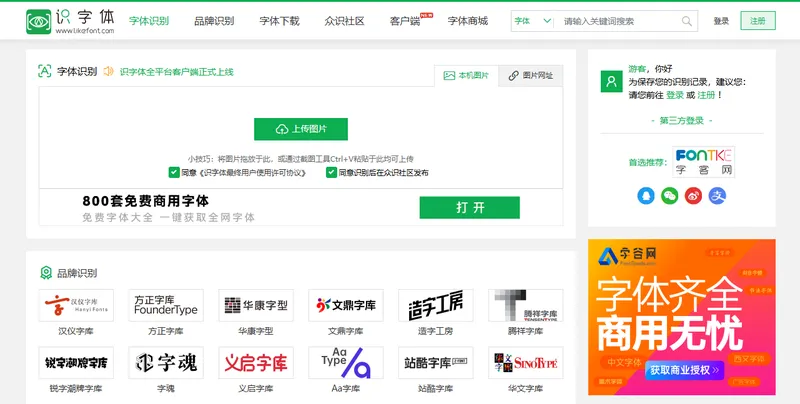The height and width of the screenshot is (404, 800).
Task: Go to the 品牌识别 menu item
Action: pos(214,21)
